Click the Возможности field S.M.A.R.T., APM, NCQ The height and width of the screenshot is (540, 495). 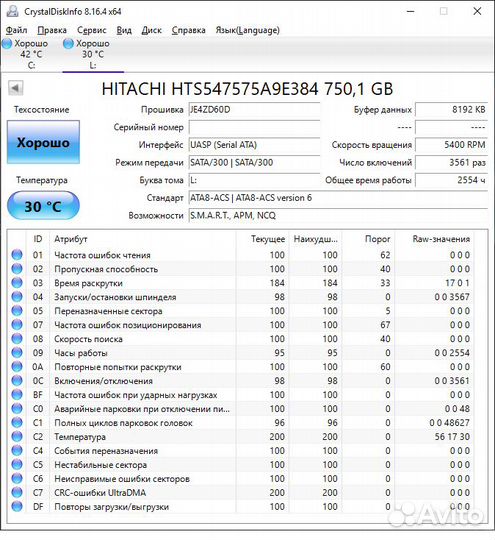click(338, 216)
